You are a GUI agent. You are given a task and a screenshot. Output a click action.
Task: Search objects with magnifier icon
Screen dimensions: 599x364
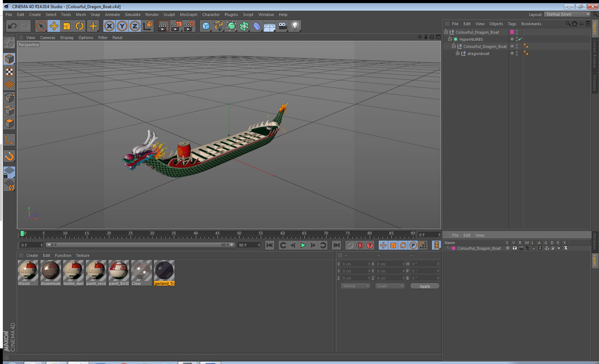pos(568,24)
